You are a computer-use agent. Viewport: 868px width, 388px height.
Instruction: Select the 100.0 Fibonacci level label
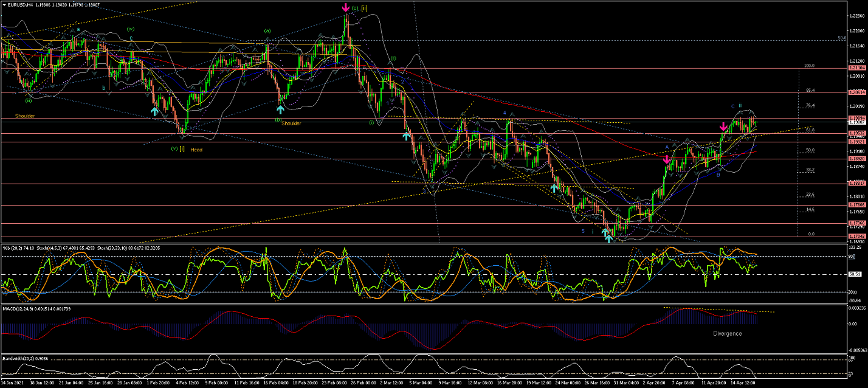click(x=808, y=65)
